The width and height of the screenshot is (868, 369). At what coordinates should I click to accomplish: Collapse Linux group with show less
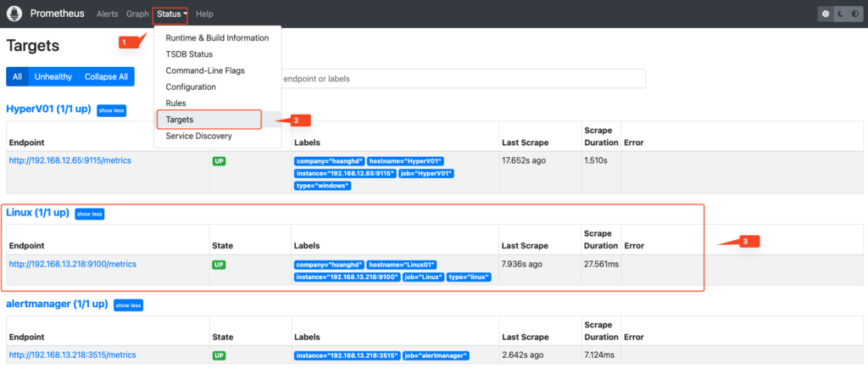[90, 214]
